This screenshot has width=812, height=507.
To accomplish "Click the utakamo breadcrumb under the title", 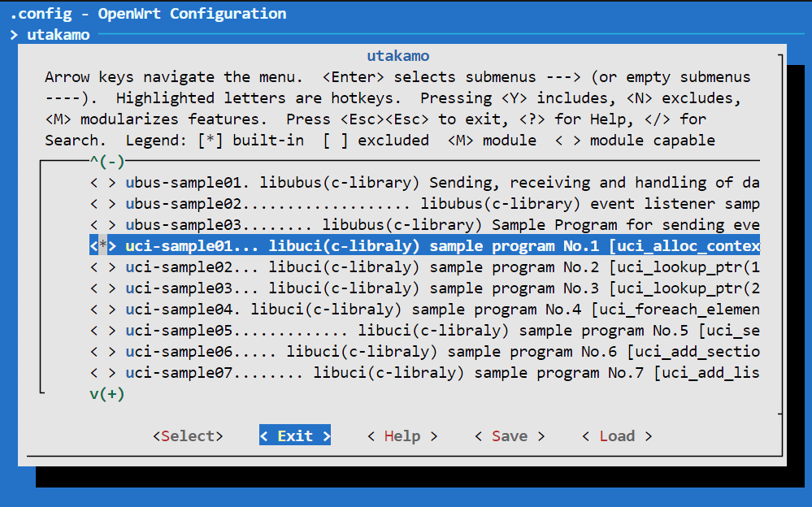I will (58, 35).
